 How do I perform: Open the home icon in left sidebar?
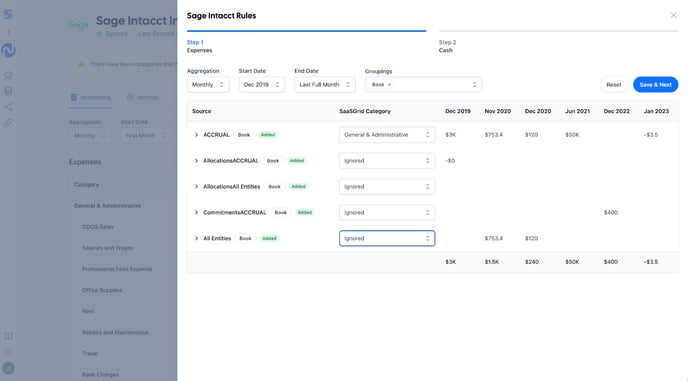pyautogui.click(x=8, y=75)
